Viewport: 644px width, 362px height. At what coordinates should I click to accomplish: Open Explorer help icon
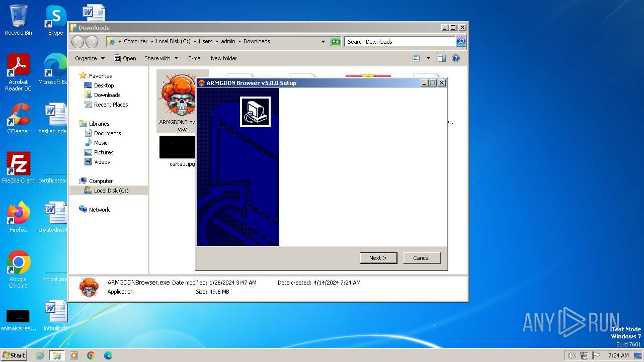[x=456, y=58]
